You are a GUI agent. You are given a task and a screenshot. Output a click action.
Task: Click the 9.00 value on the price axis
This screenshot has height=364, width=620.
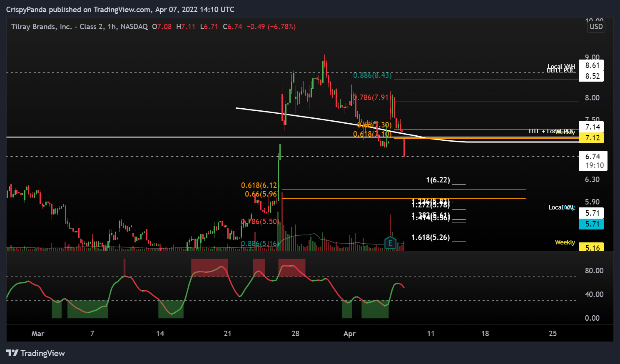[592, 57]
